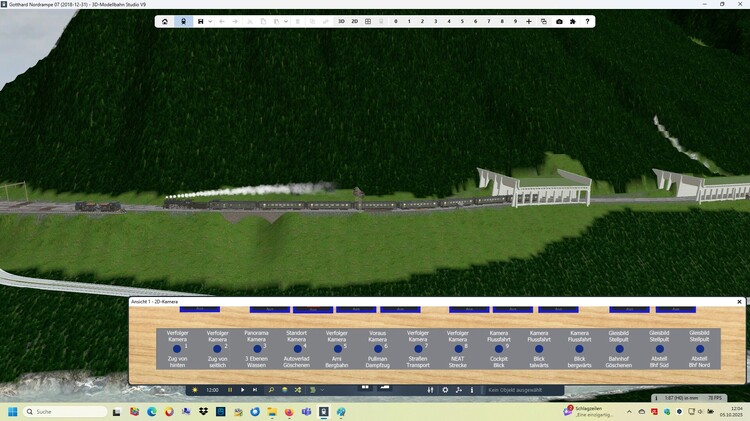Open help with the question mark icon
The width and height of the screenshot is (750, 421).
point(587,21)
